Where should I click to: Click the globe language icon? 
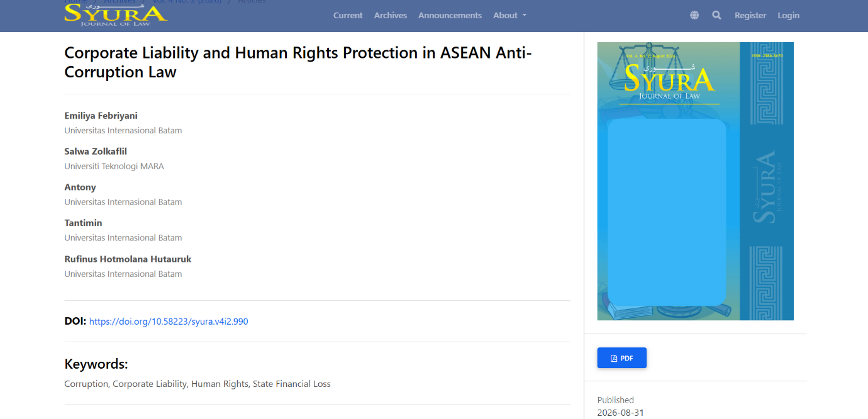tap(694, 15)
